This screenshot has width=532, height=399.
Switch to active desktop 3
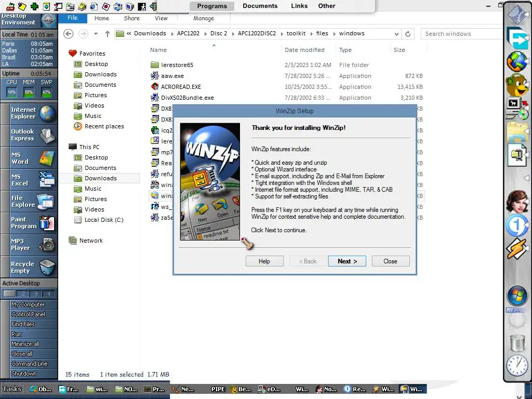(36, 294)
